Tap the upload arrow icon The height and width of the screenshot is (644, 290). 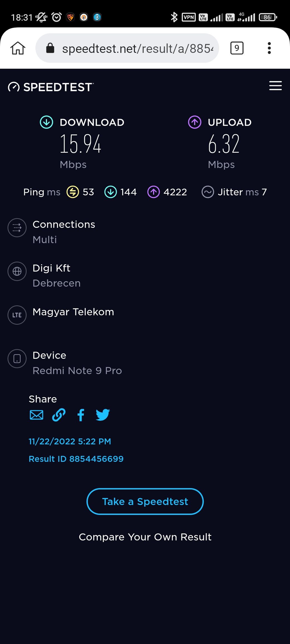pos(195,122)
